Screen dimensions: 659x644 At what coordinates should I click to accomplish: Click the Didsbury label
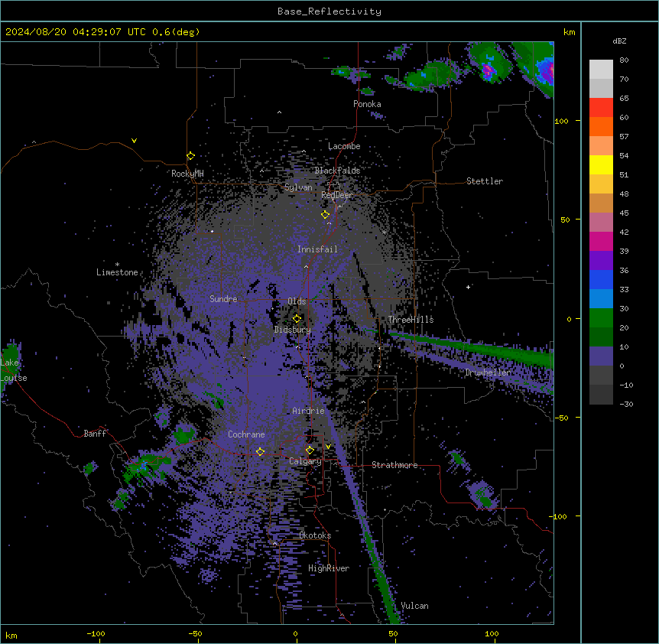pos(293,330)
